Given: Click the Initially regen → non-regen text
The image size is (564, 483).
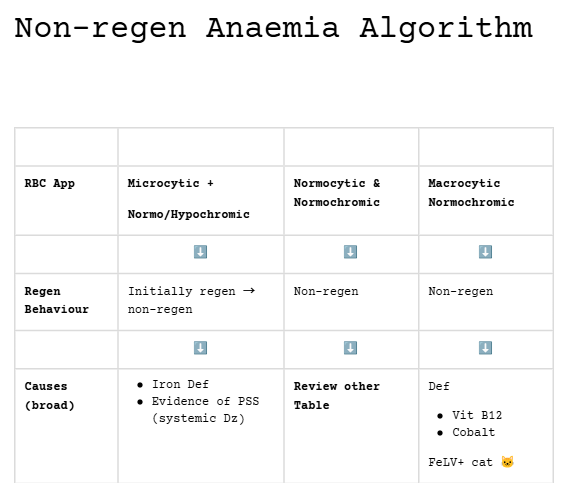Looking at the screenshot, I should (x=191, y=300).
